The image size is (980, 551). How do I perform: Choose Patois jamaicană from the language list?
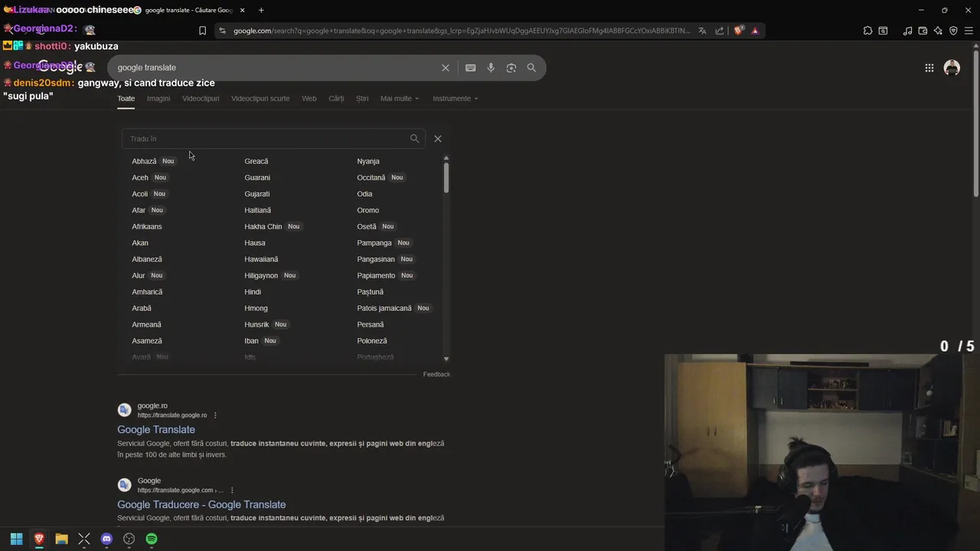[384, 308]
